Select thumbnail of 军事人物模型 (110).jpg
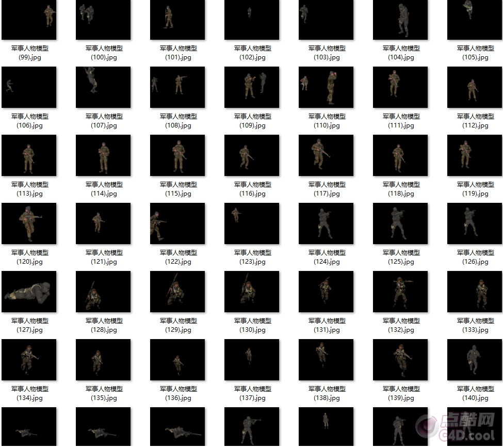Viewport: 503px width, 448px height. pos(326,87)
